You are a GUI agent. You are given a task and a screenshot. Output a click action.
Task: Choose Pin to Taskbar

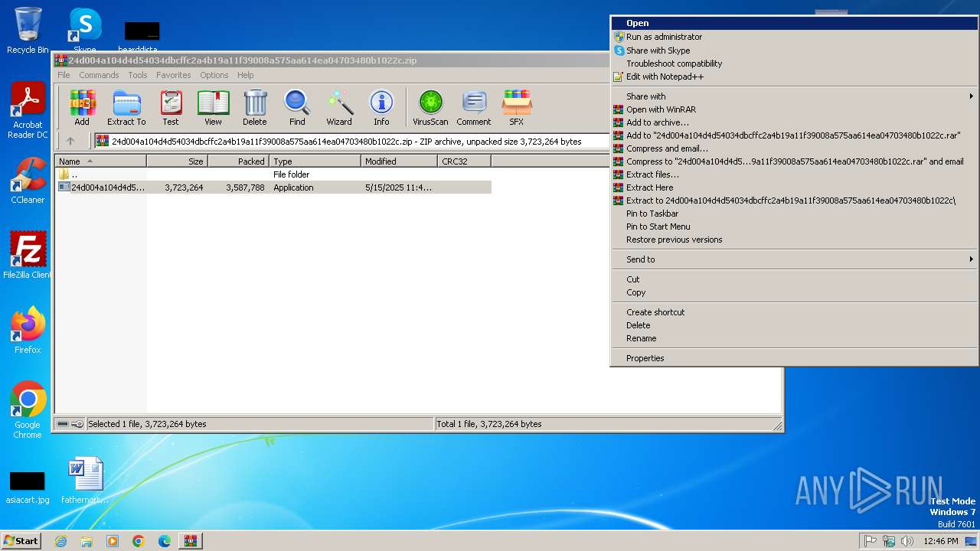pos(795,214)
